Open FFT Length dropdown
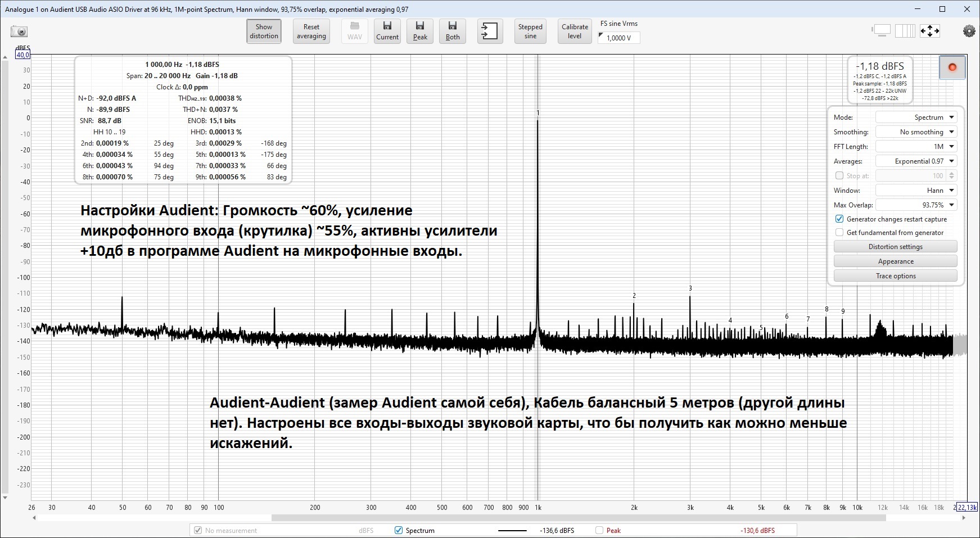This screenshot has width=980, height=538. [x=916, y=147]
